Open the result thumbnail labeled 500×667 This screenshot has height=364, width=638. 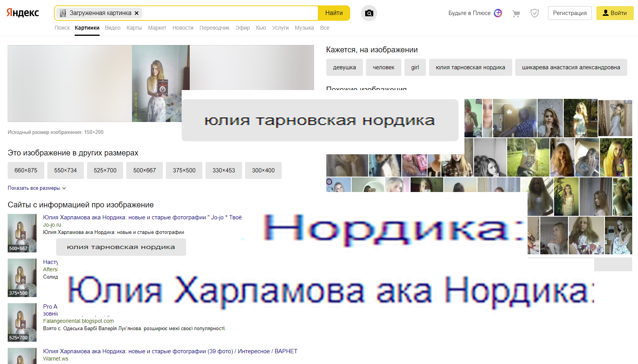[22, 233]
